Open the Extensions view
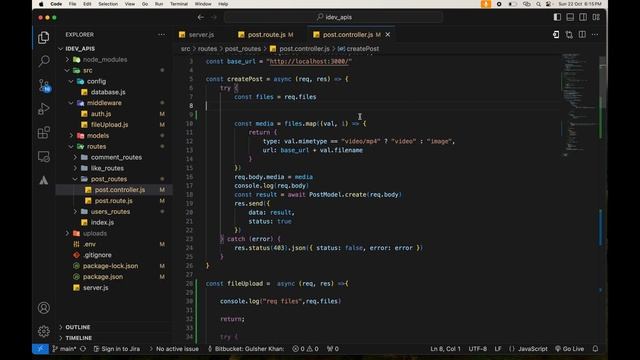The image size is (640, 360). click(x=44, y=132)
